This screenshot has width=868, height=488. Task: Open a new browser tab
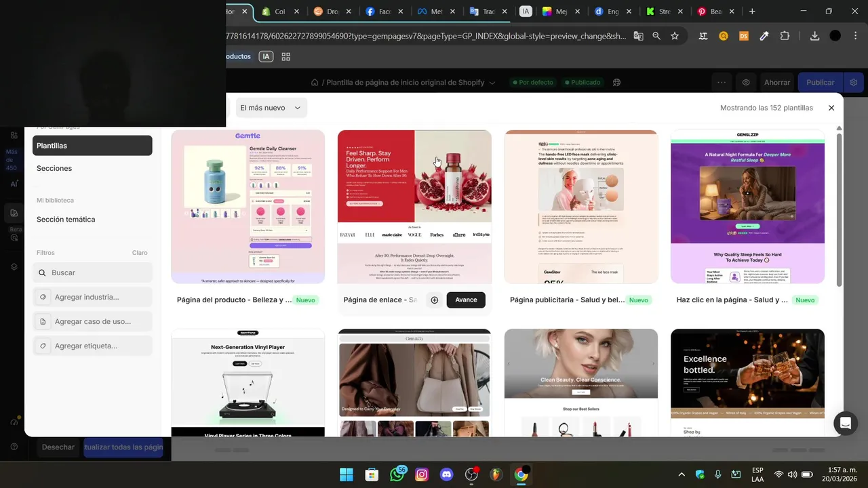coord(752,12)
